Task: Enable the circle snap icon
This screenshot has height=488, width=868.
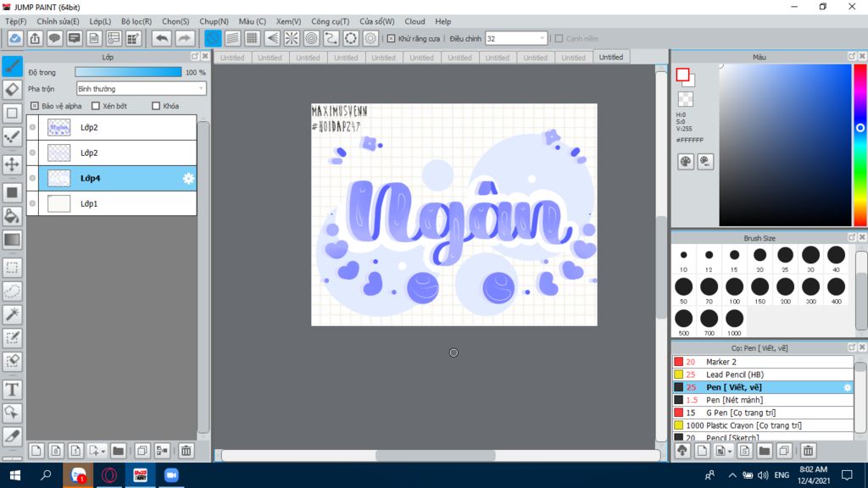Action: pos(312,38)
